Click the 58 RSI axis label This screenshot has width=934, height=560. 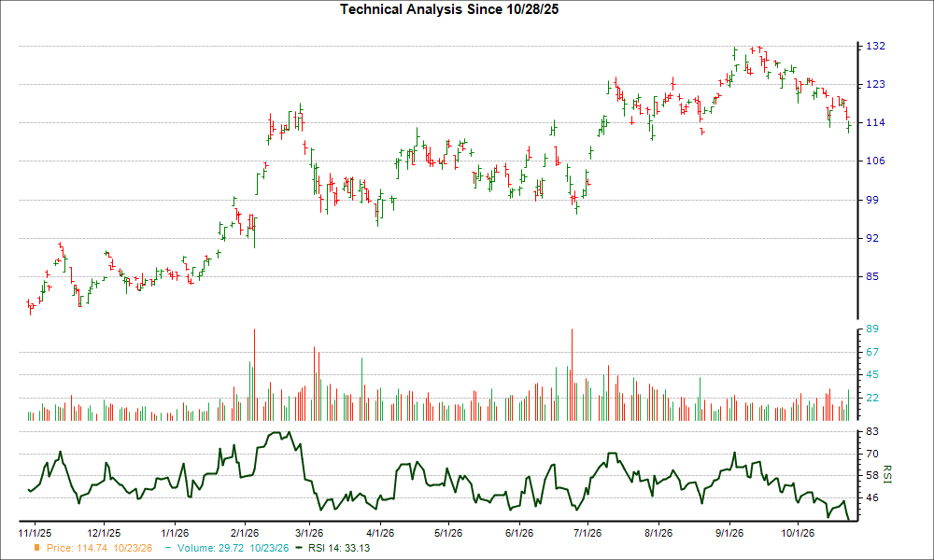pyautogui.click(x=872, y=475)
